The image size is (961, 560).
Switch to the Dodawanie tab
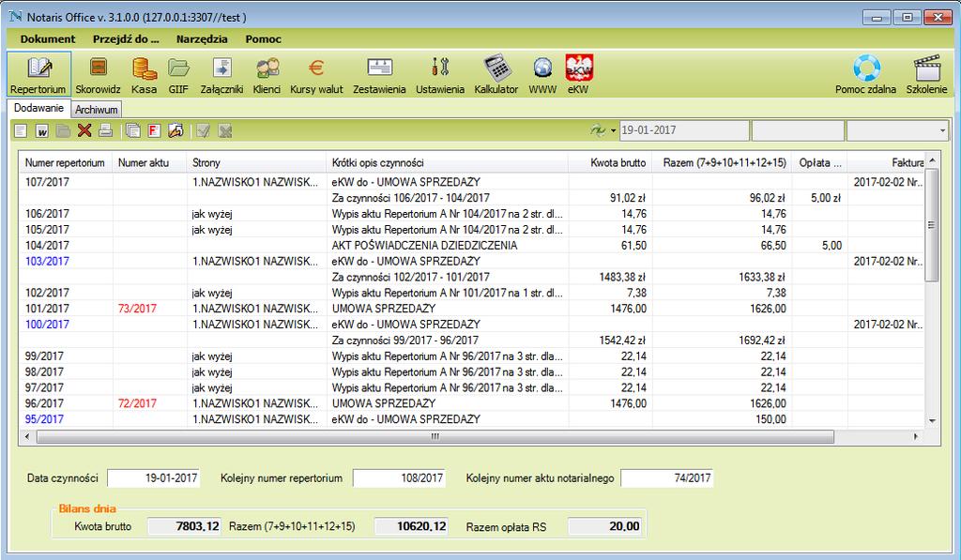click(x=38, y=109)
